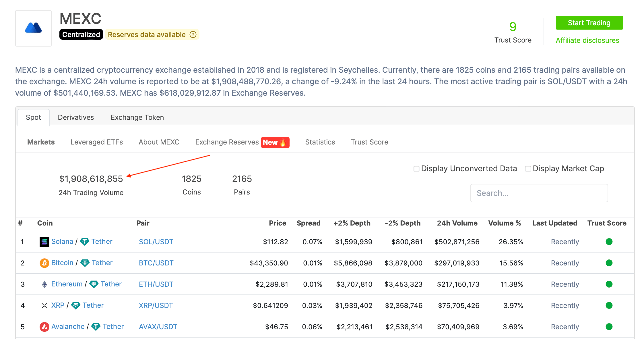The image size is (644, 339).
Task: Sort by 24h Volume column header
Action: click(457, 223)
